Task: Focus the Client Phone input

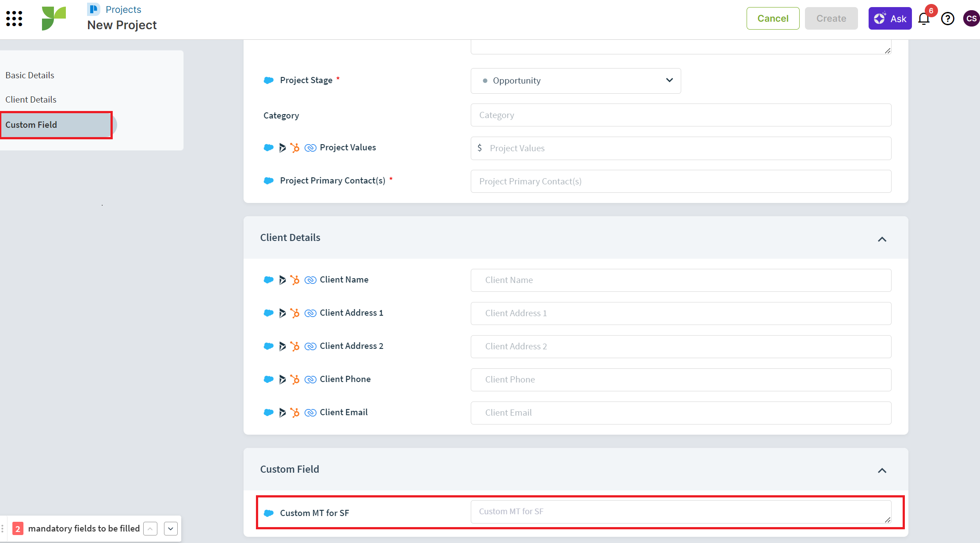Action: pyautogui.click(x=681, y=380)
